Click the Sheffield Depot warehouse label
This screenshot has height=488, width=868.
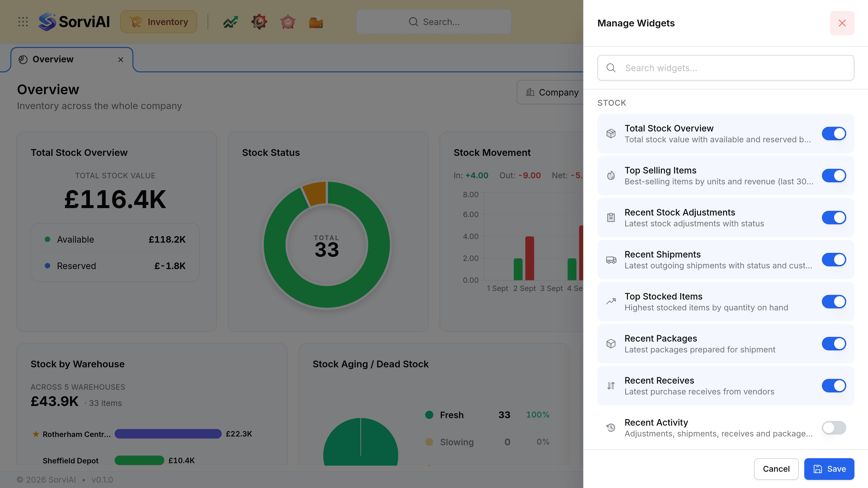[71, 461]
